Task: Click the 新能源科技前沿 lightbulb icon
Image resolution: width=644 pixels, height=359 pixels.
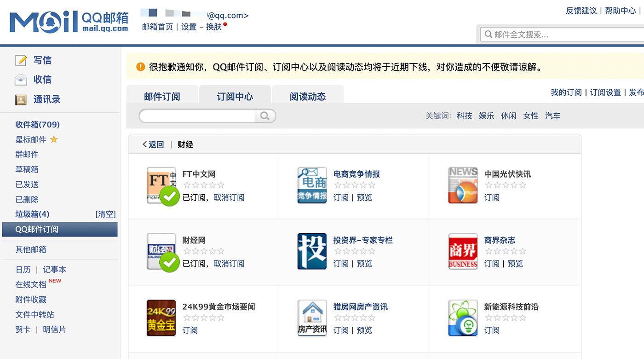Action: pyautogui.click(x=463, y=318)
